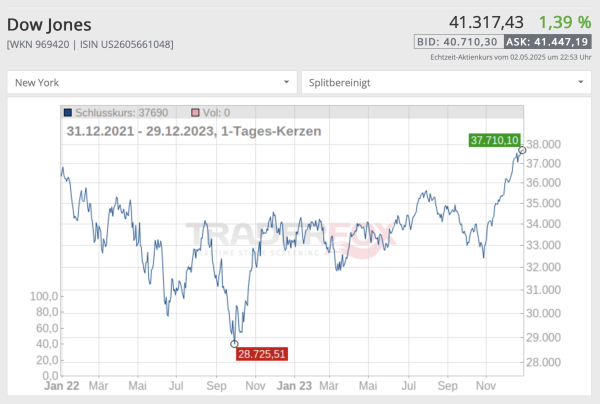
Task: Click the pink Vol legend swatch
Action: tap(195, 112)
